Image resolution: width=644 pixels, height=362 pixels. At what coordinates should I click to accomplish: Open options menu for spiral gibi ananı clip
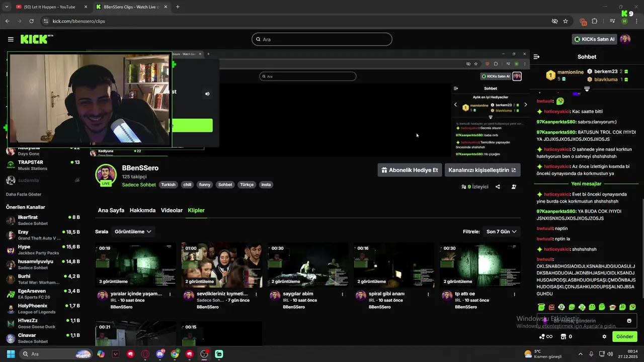[x=429, y=294]
